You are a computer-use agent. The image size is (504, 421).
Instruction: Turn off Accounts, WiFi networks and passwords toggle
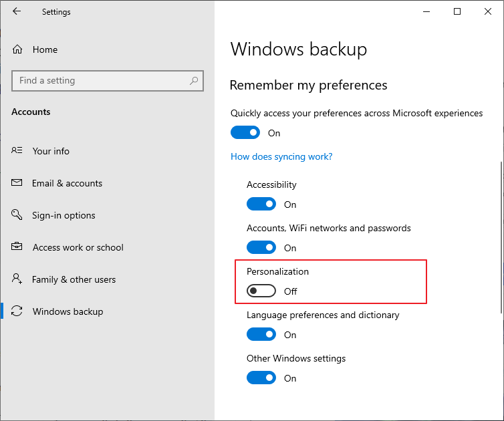261,248
